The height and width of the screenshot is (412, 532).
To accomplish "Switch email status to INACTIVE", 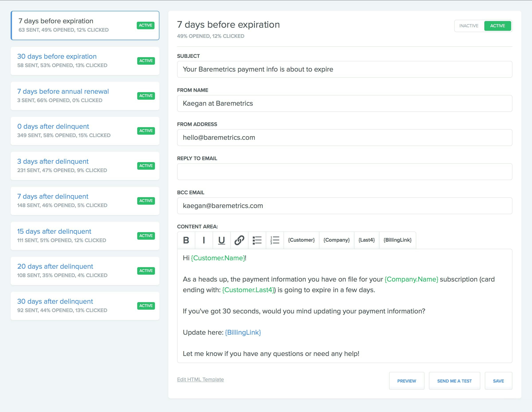I will pyautogui.click(x=469, y=26).
